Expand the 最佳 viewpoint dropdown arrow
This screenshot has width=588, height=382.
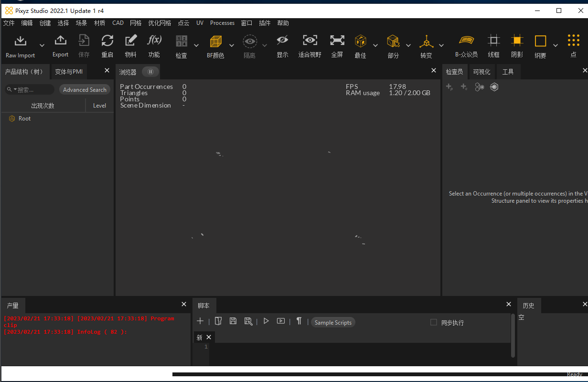pyautogui.click(x=375, y=45)
